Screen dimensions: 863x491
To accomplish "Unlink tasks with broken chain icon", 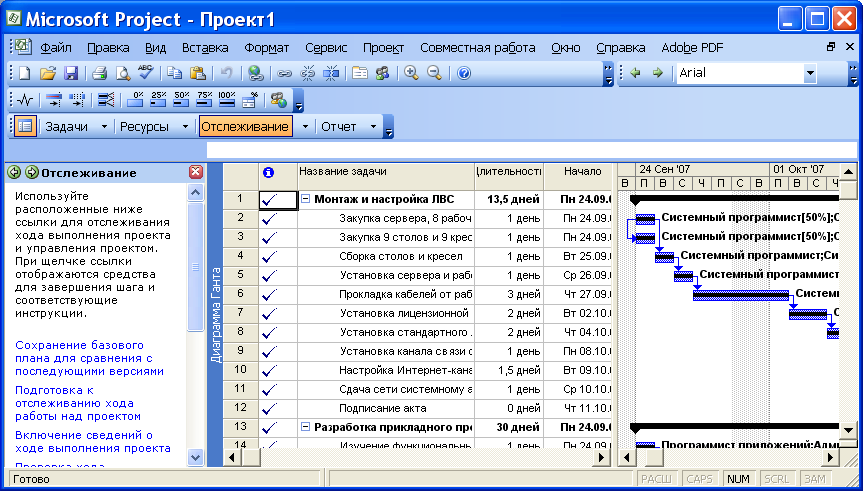I will 308,73.
